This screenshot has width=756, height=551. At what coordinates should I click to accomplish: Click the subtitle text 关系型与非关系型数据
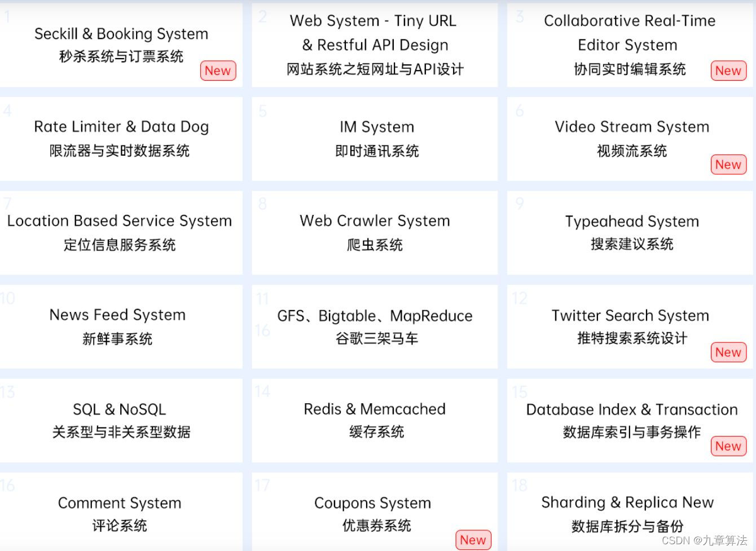(121, 432)
